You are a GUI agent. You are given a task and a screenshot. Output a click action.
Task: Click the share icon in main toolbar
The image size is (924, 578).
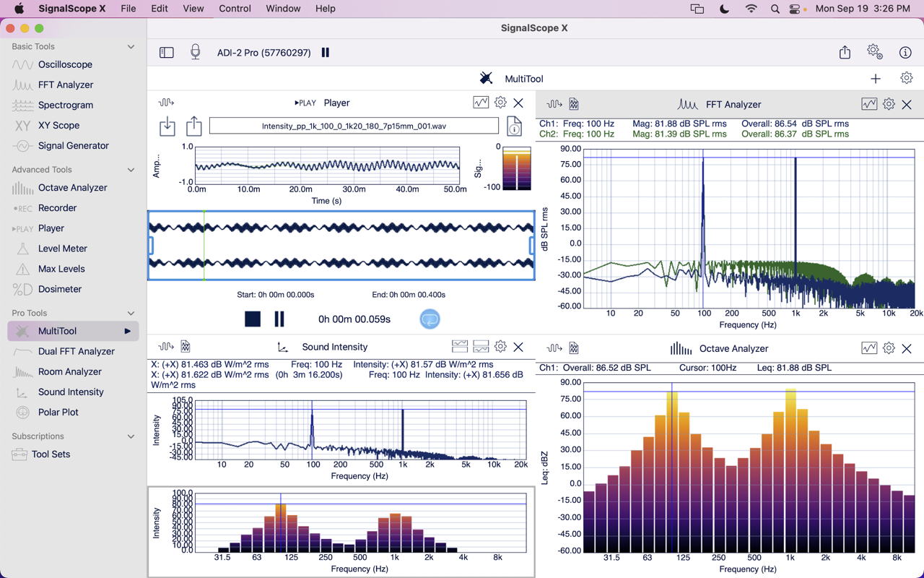tap(845, 52)
